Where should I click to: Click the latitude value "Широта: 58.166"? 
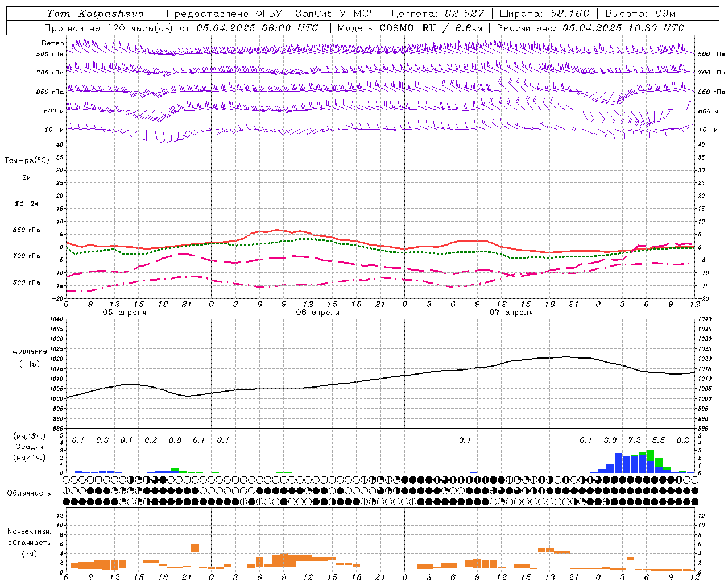pos(545,14)
